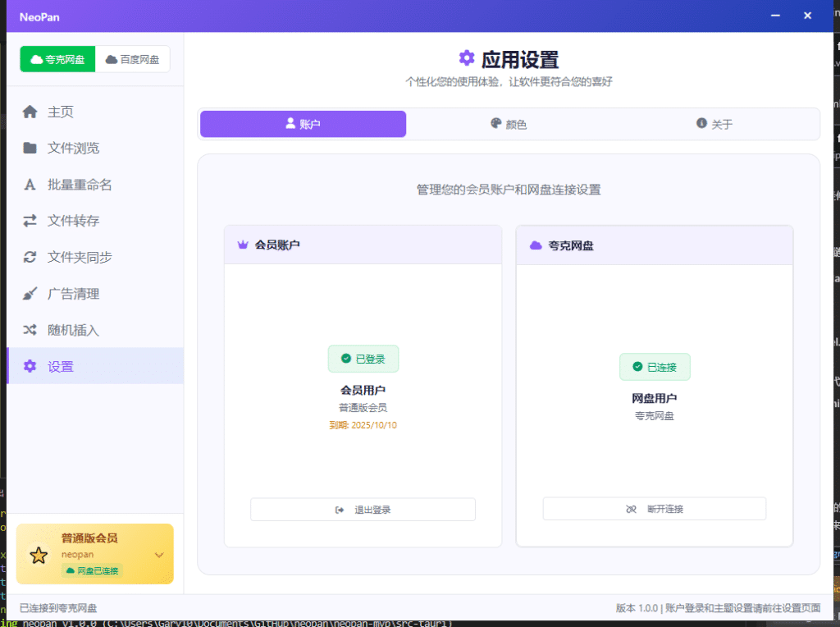840x627 pixels.
Task: Click the expiry date 到期: 2025/10/10
Action: [x=363, y=425]
